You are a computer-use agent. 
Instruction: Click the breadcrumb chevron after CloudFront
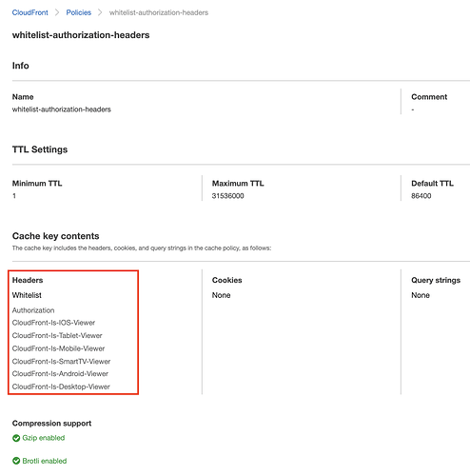click(57, 12)
